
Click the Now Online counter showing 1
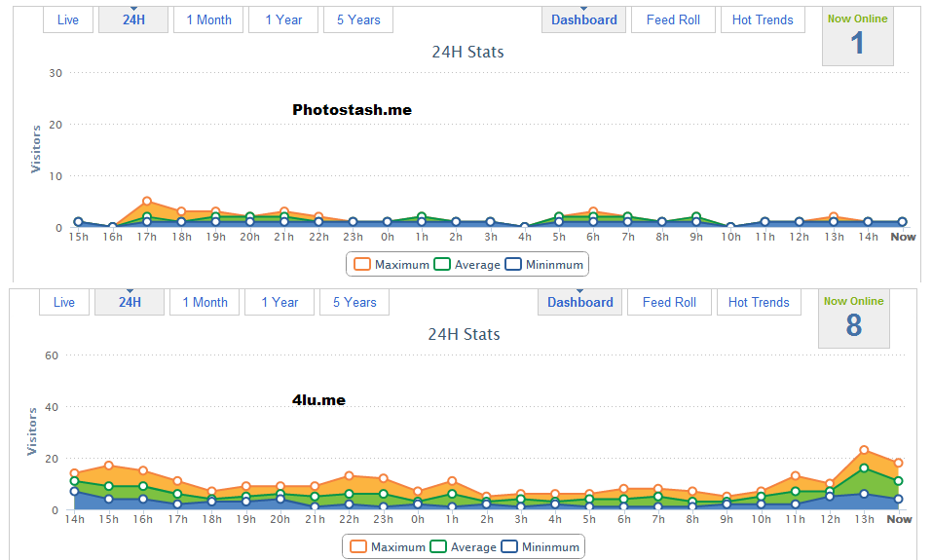tap(857, 37)
